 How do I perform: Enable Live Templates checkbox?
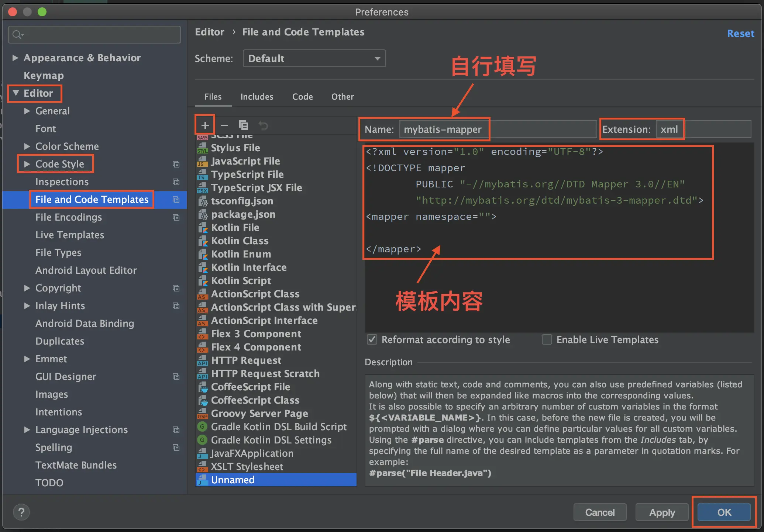[x=547, y=339]
